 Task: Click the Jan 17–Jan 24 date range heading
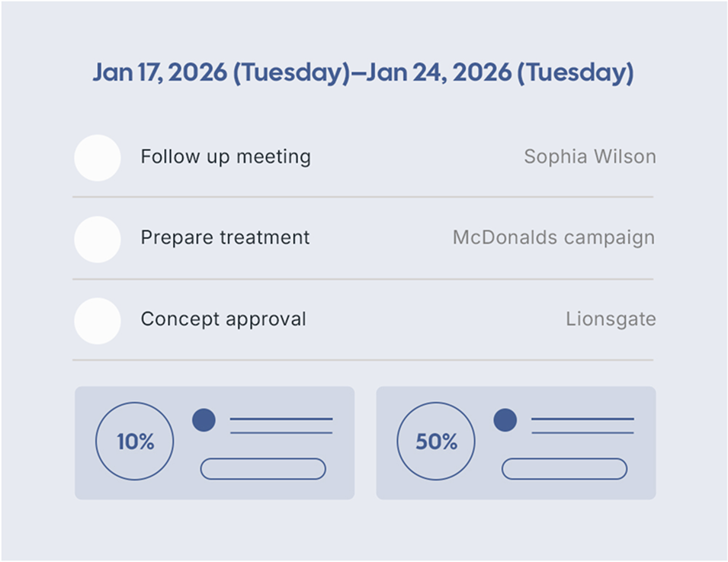point(363,73)
